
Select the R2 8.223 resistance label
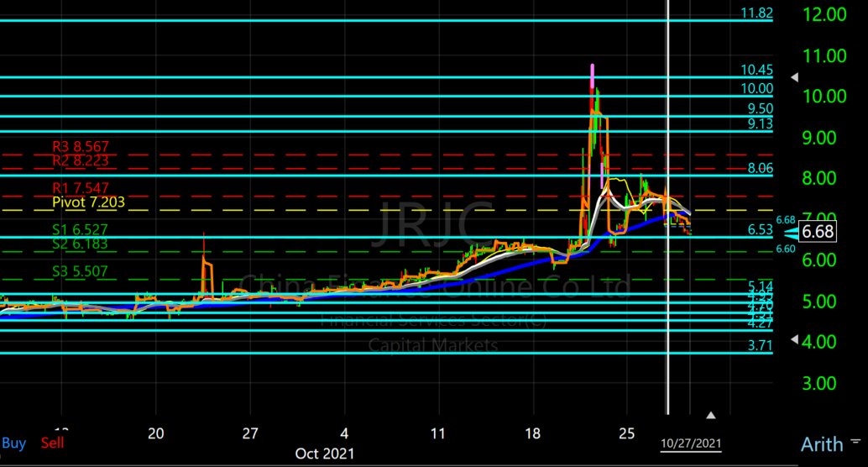(x=81, y=160)
